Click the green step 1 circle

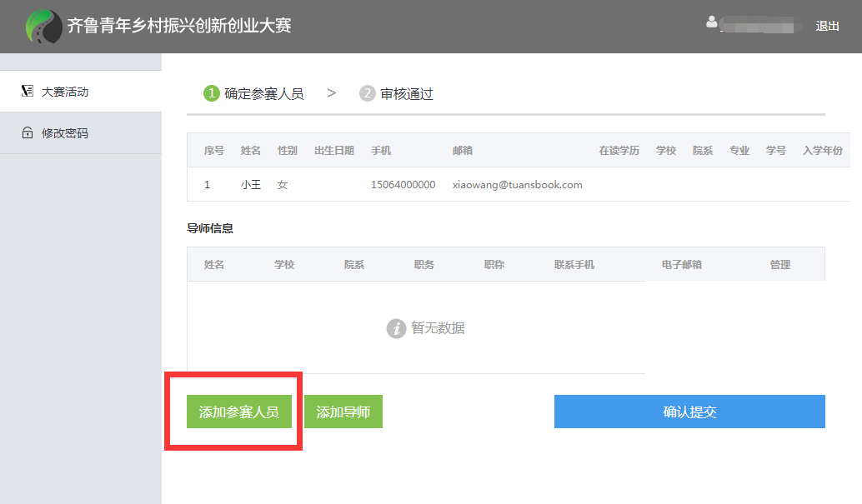pos(212,94)
